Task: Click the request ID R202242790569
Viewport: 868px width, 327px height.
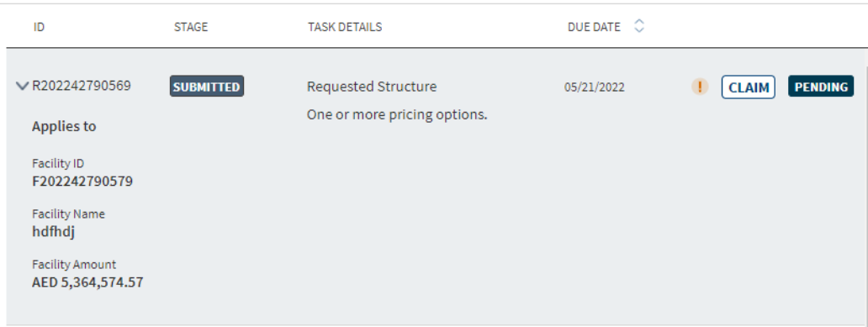Action: tap(82, 87)
